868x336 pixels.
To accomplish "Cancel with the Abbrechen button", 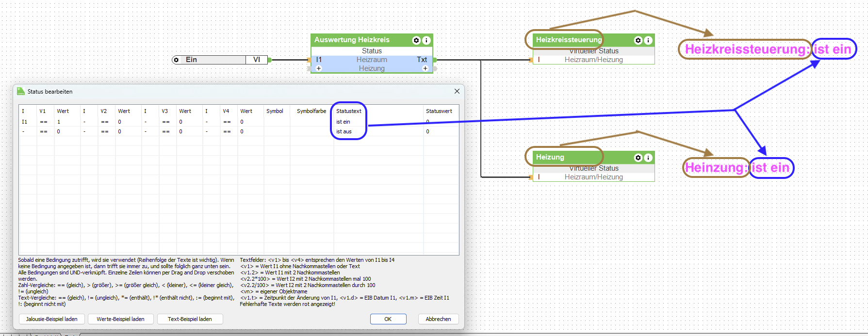I will point(438,319).
